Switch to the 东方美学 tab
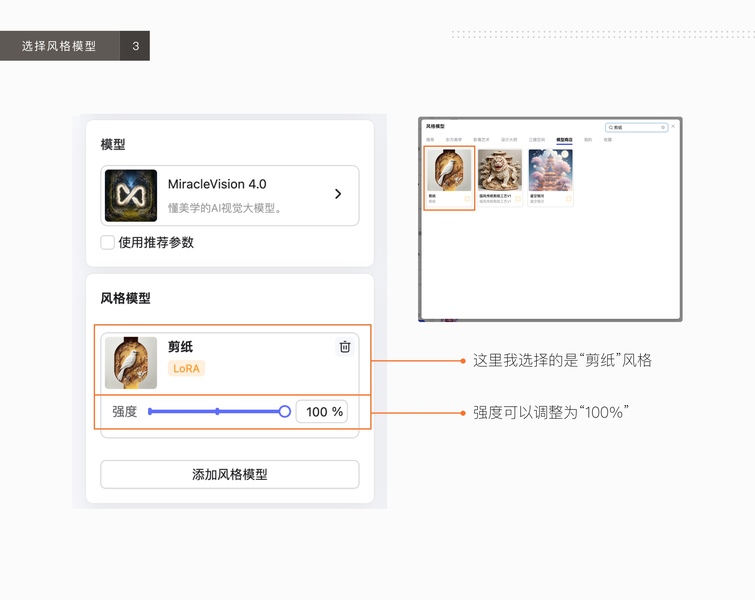Screen dimensions: 755x600 pyautogui.click(x=454, y=140)
